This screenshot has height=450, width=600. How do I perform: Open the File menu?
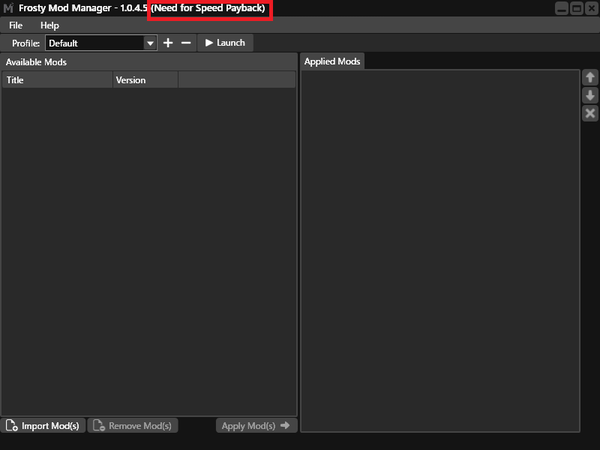16,26
